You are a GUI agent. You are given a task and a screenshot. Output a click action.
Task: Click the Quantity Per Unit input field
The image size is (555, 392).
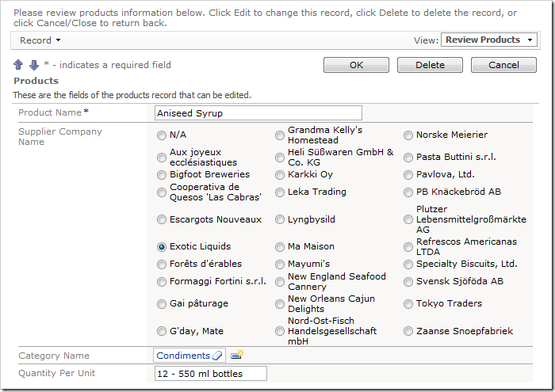pyautogui.click(x=210, y=374)
